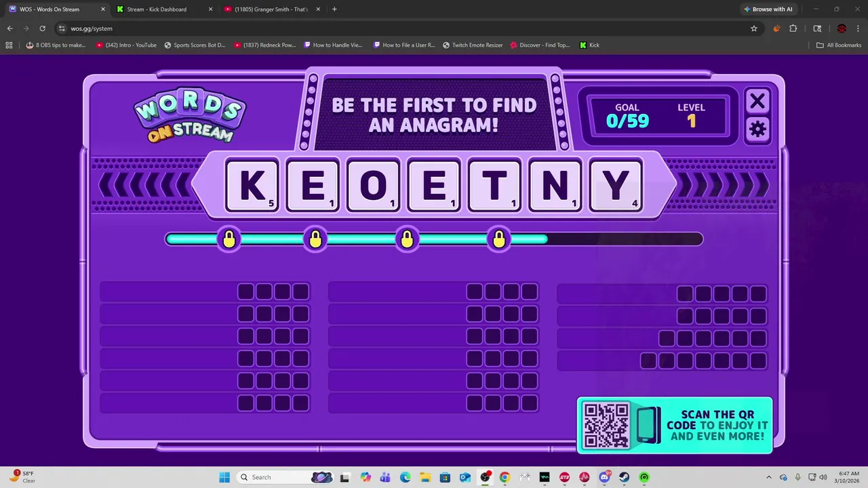Open File Explorer from the taskbar
This screenshot has height=488, width=868.
pyautogui.click(x=425, y=477)
